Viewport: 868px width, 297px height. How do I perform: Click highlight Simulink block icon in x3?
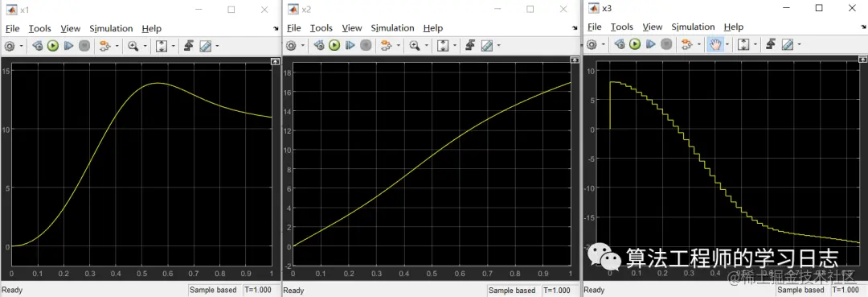[686, 44]
